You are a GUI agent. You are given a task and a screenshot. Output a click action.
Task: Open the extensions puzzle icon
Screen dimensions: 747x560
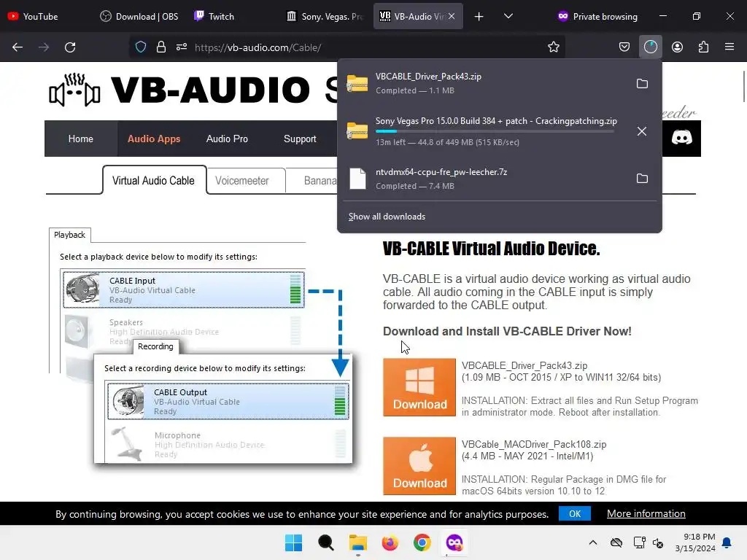tap(703, 47)
